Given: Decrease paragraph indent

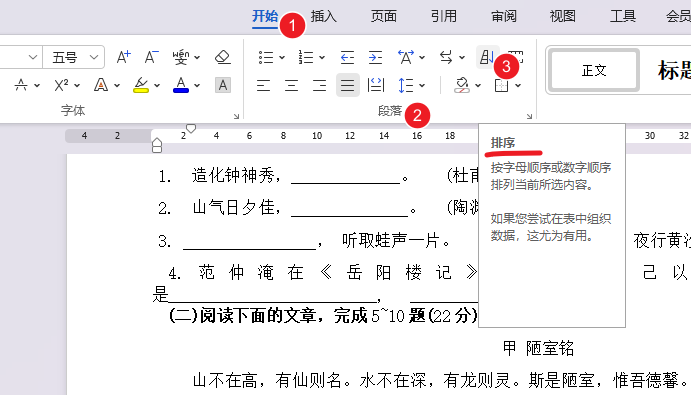Looking at the screenshot, I should tap(347, 57).
